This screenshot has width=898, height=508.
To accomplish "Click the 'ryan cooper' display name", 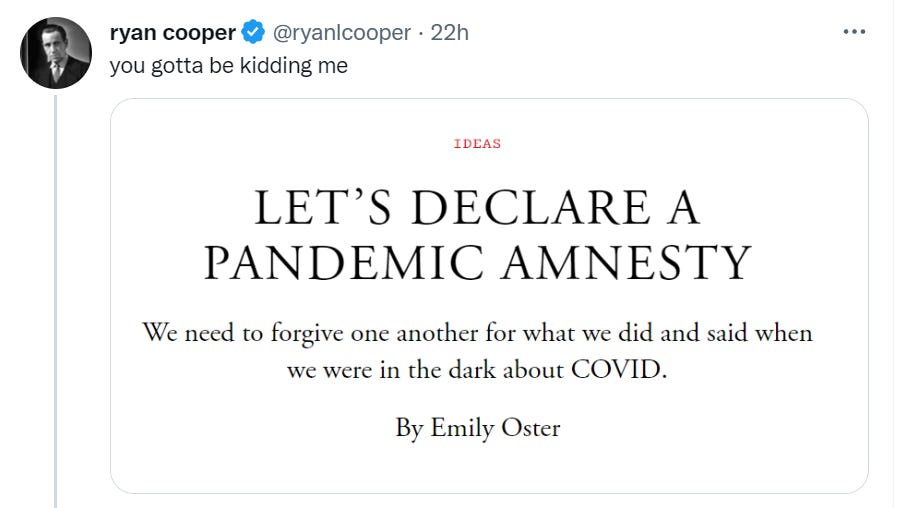I will click(x=172, y=33).
